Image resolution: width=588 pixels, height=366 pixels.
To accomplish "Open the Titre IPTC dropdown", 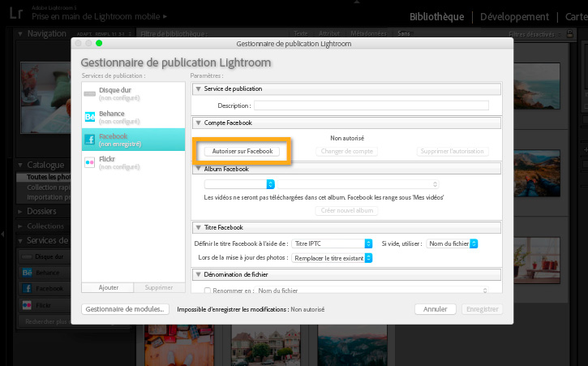I will pyautogui.click(x=332, y=243).
